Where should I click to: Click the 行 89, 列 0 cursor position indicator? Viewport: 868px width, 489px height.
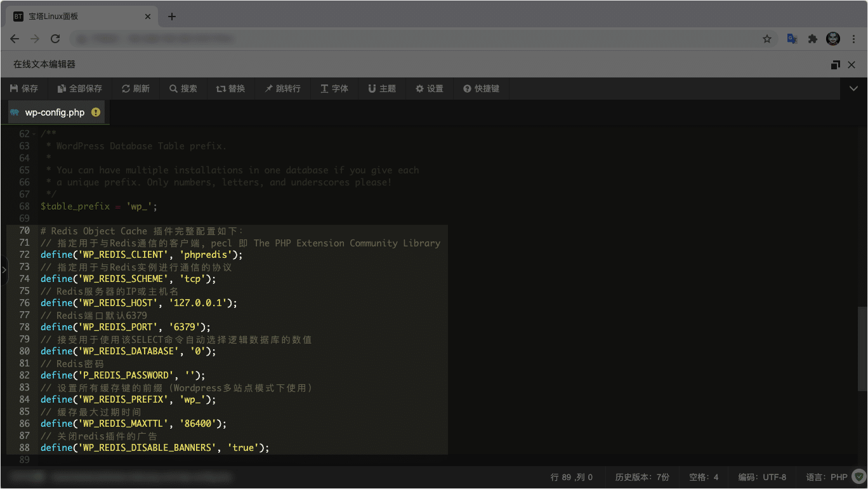click(572, 477)
